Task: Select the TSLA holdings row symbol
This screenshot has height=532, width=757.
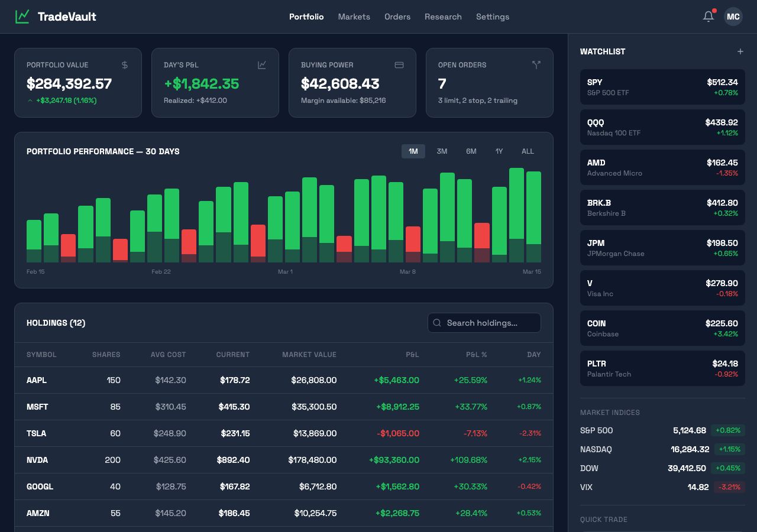Action: point(36,433)
